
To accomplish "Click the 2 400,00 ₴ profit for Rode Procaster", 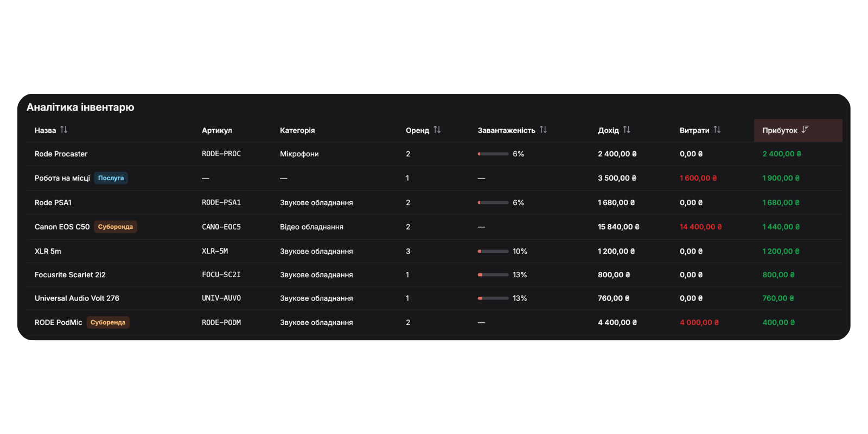I will (782, 154).
